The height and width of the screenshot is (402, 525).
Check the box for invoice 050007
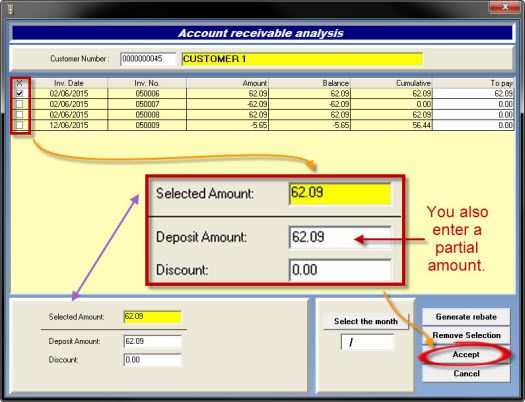(19, 104)
